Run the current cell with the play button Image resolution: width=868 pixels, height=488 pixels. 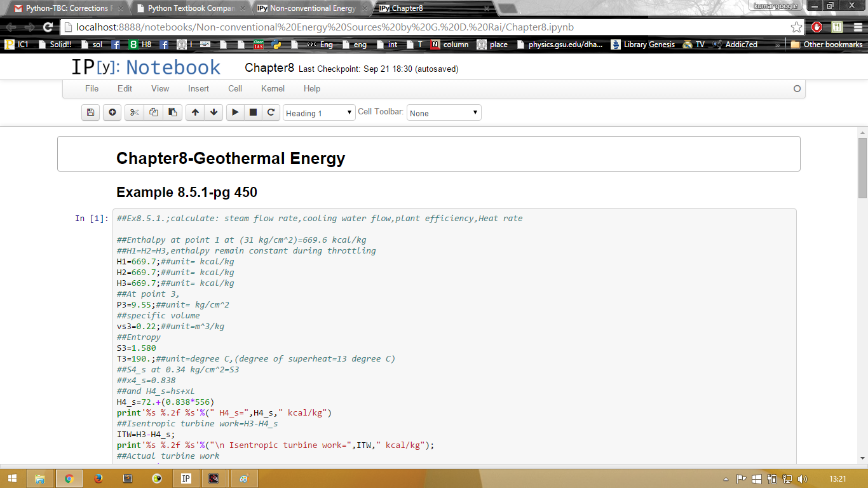[x=235, y=112]
